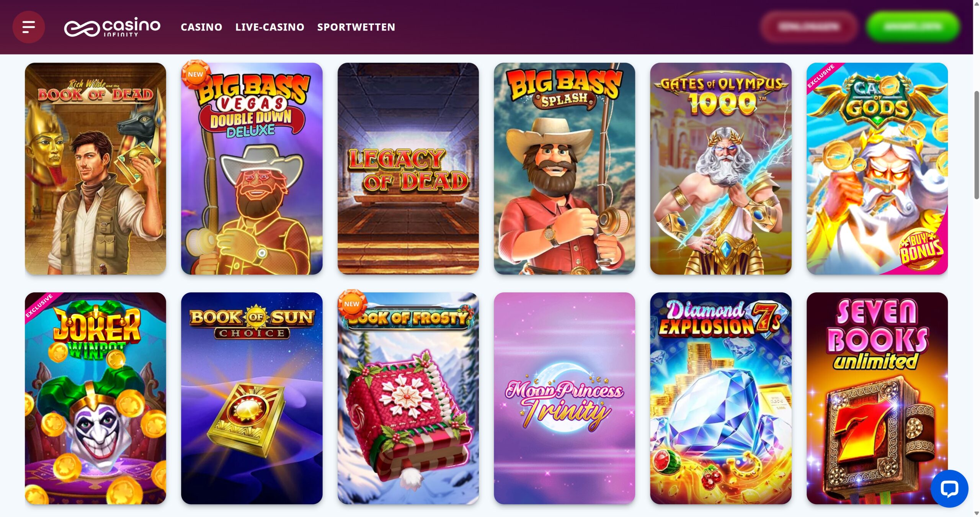
Task: Click the NEW badge on Big Bass Vegas
Action: (196, 74)
